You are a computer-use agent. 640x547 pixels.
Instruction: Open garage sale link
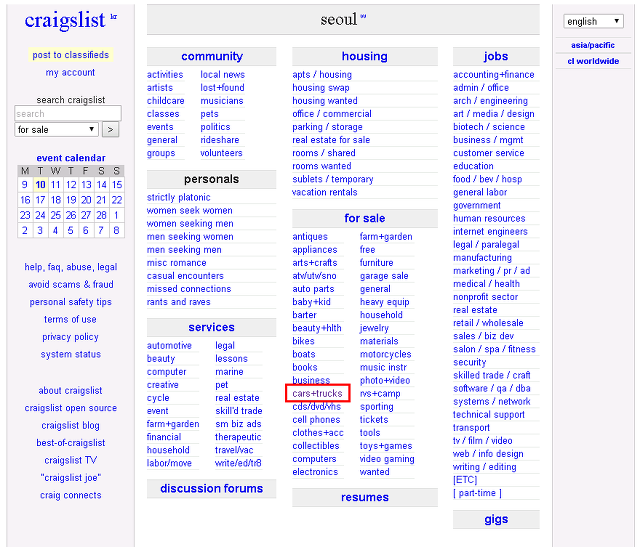384,276
